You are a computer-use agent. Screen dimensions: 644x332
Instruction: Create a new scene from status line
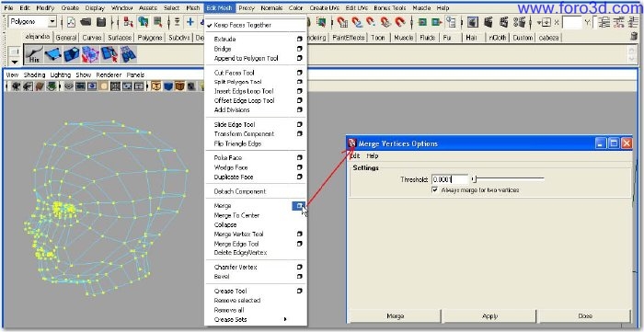pyautogui.click(x=71, y=22)
